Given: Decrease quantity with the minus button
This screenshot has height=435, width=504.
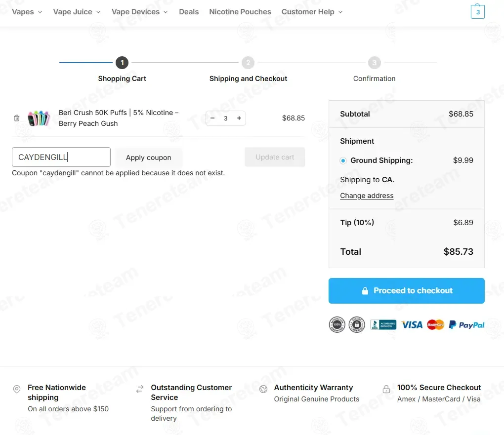Looking at the screenshot, I should [x=212, y=118].
